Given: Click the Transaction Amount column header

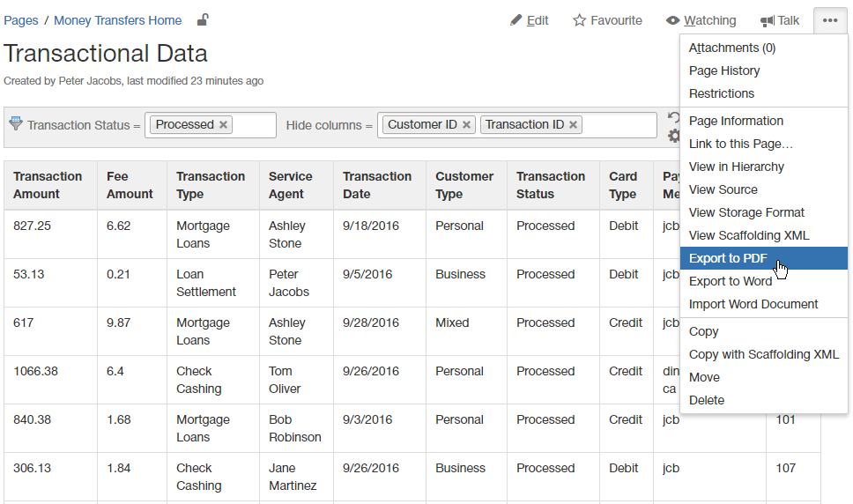Looking at the screenshot, I should click(48, 185).
